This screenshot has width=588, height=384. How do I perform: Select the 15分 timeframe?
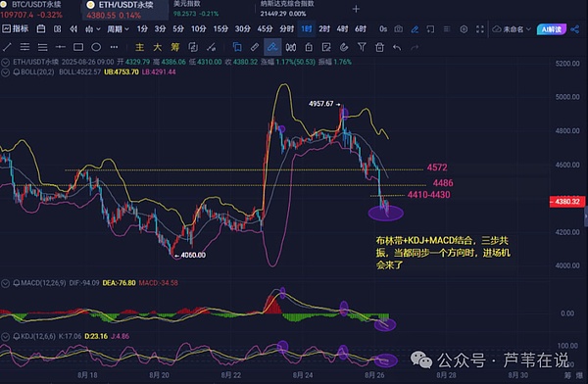point(220,28)
